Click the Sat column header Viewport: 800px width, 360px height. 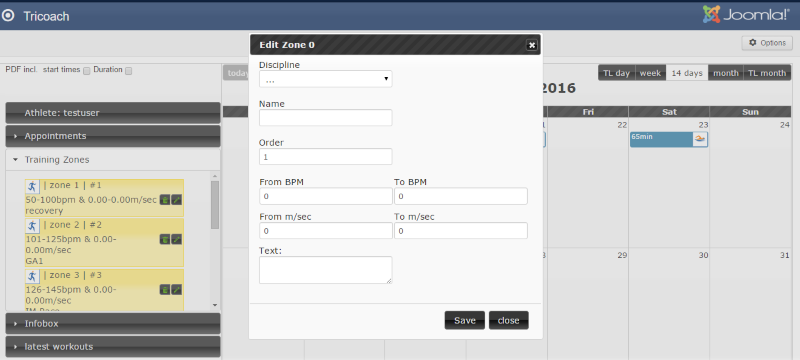(x=669, y=112)
